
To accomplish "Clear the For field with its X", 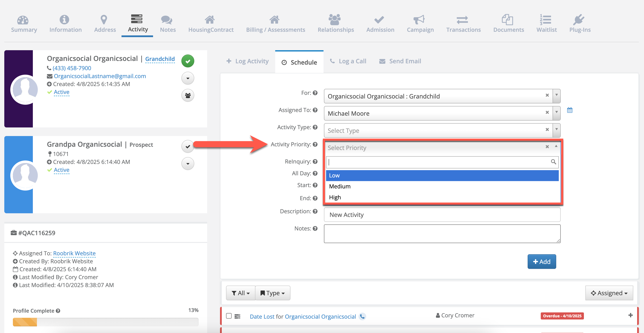I will (x=547, y=95).
